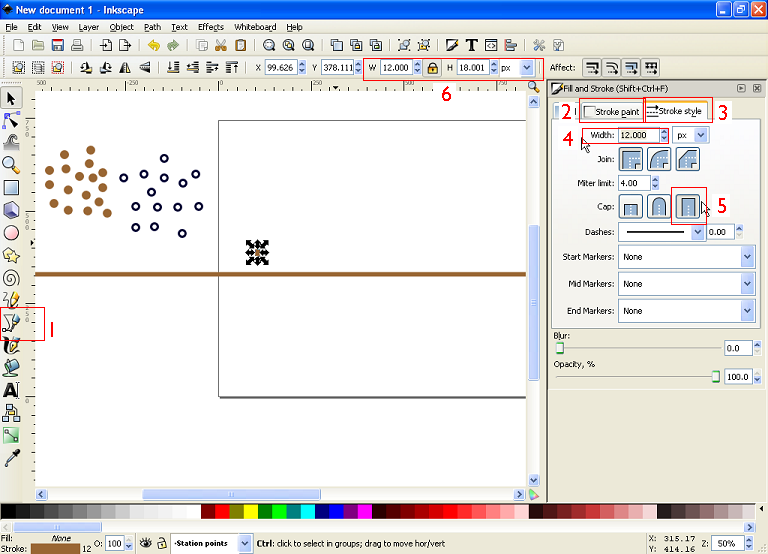Select the Gradient tool
768x554 pixels.
[11, 435]
